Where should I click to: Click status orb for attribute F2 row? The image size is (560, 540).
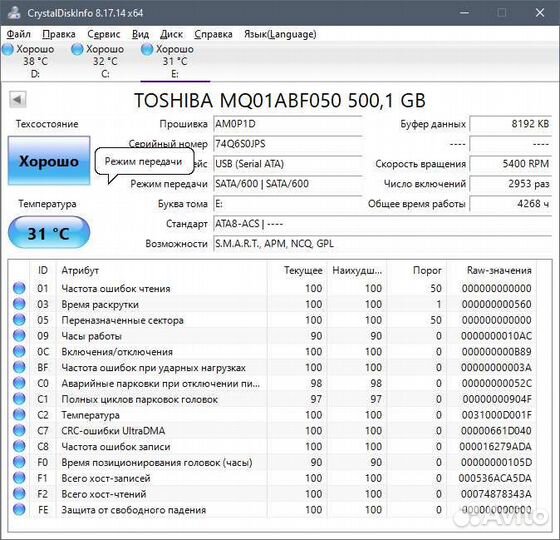pyautogui.click(x=19, y=494)
